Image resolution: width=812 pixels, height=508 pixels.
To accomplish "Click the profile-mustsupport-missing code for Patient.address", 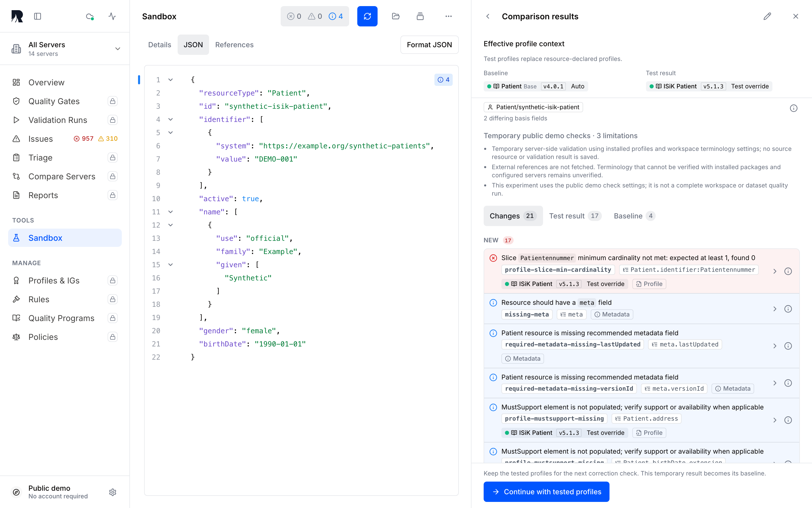I will [554, 419].
